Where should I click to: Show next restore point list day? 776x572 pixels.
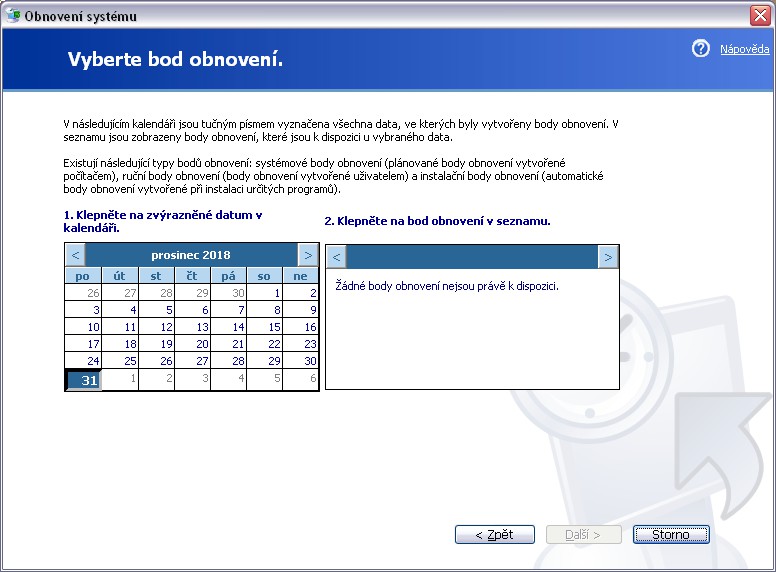click(608, 257)
